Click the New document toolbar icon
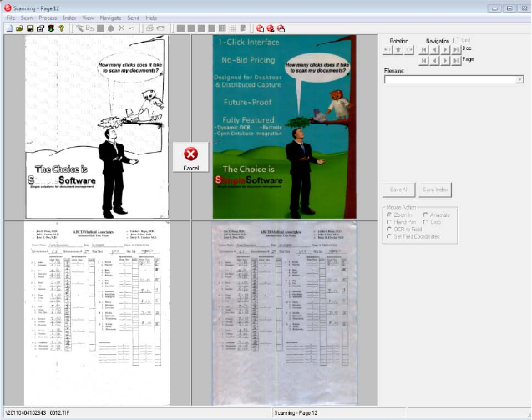This screenshot has width=532, height=420. point(9,28)
